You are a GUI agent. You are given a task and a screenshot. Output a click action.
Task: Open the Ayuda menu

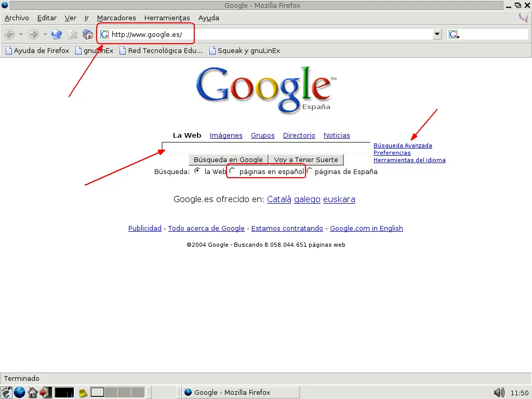209,18
